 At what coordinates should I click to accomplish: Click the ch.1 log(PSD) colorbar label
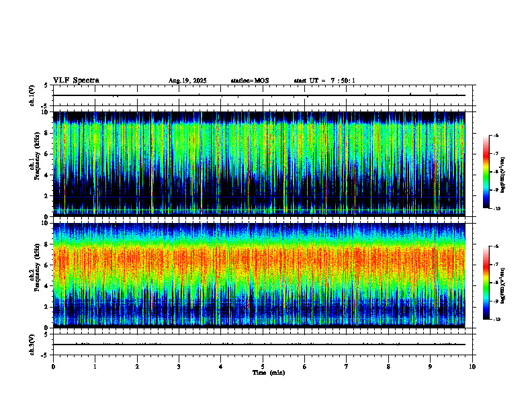point(503,175)
